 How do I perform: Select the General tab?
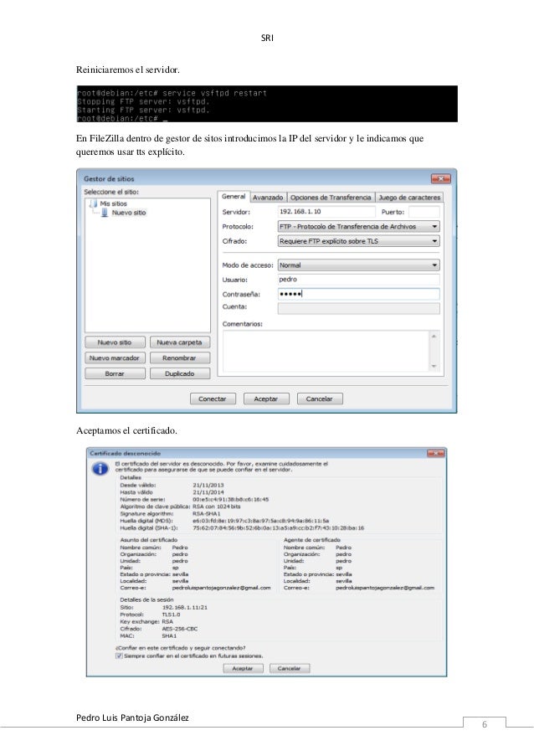pos(234,197)
